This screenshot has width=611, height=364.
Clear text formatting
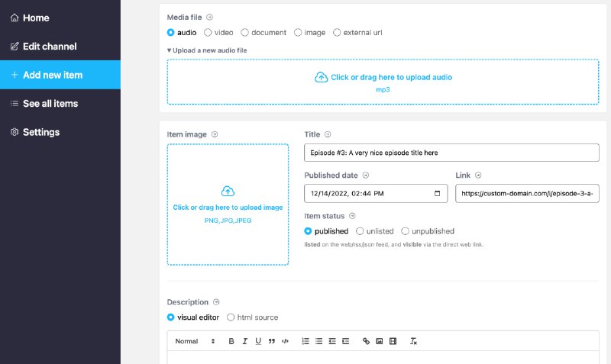pyautogui.click(x=413, y=341)
